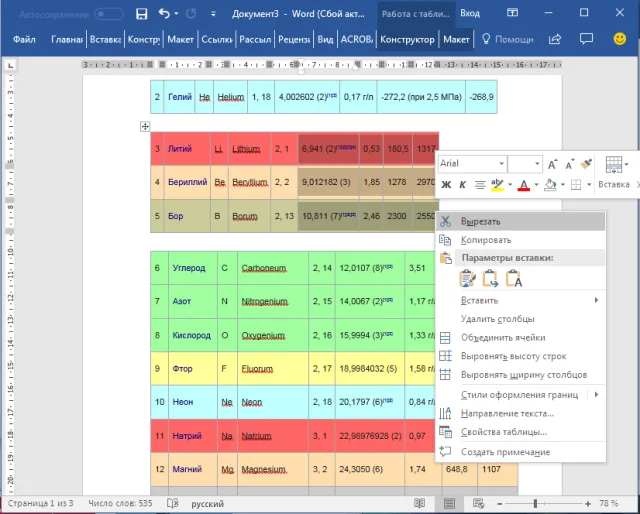This screenshot has height=514, width=640.
Task: Expand the Вставить submenu
Action: click(x=521, y=300)
